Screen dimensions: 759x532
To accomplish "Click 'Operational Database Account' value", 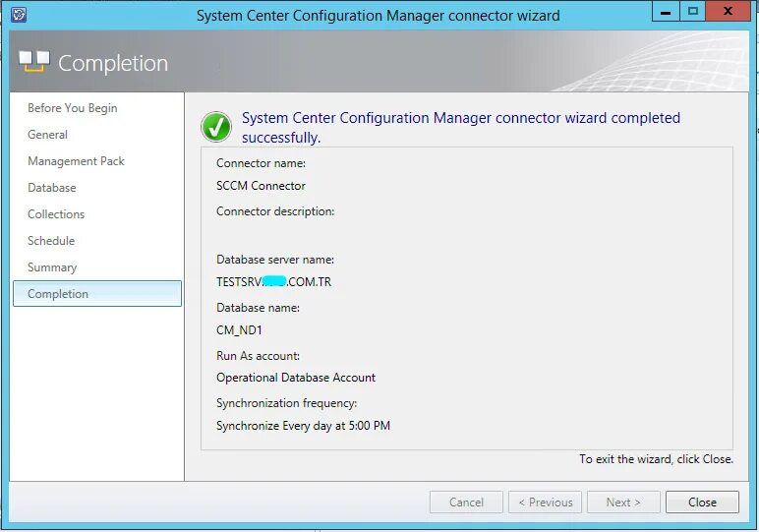I will coord(296,378).
